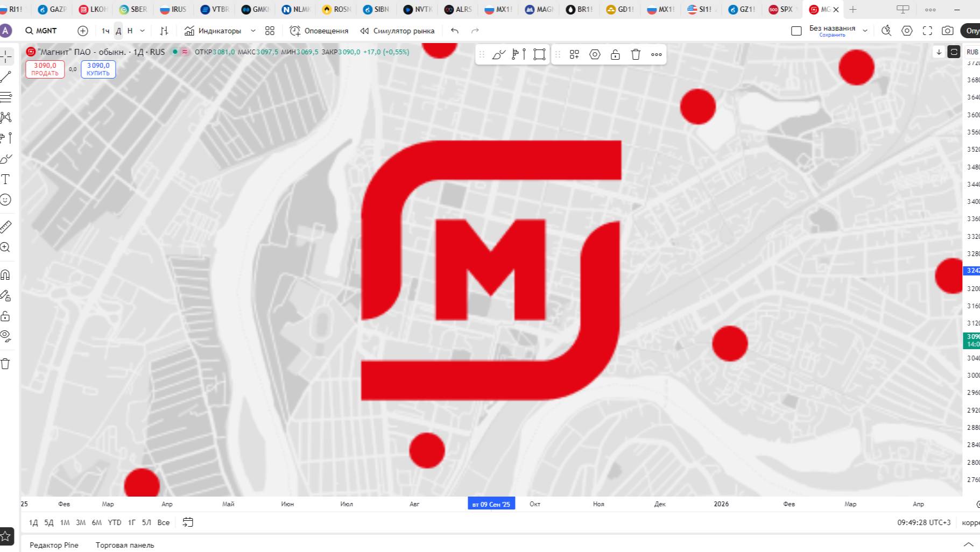
Task: Open the RUB currency selector
Action: pyautogui.click(x=972, y=52)
